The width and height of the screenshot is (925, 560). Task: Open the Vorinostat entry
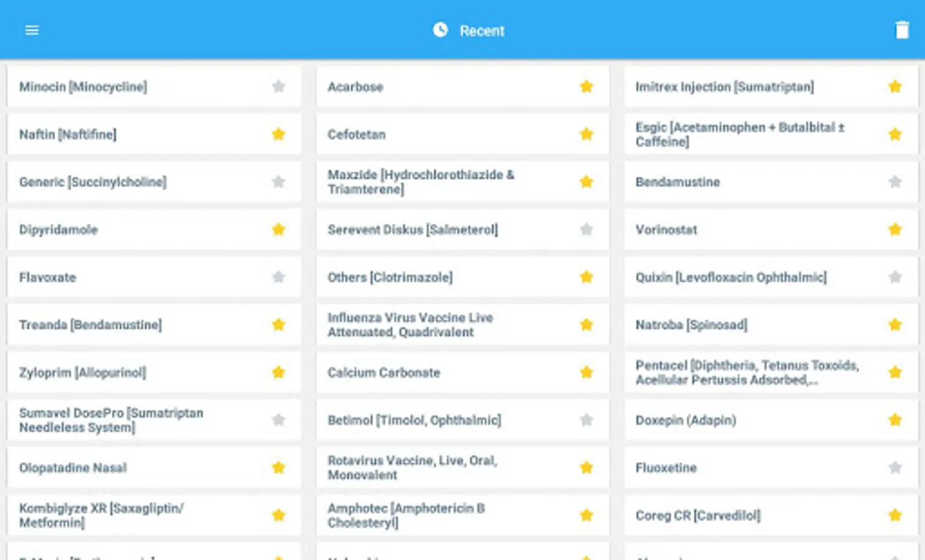pos(771,229)
